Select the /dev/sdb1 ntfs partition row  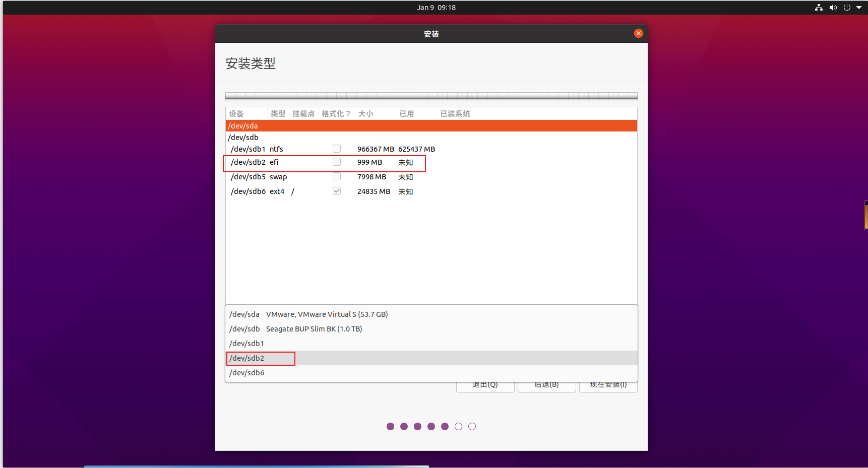[431, 149]
